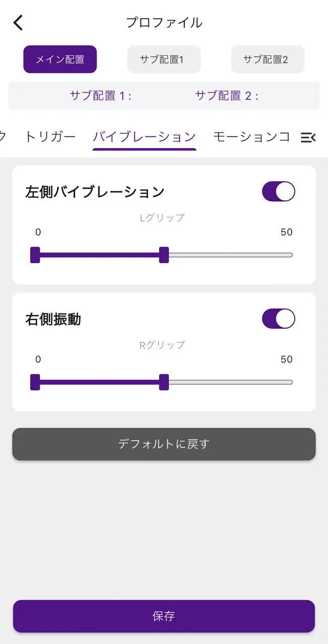Click the Rグリップ slider's right handle
This screenshot has width=328, height=644.
163,382
